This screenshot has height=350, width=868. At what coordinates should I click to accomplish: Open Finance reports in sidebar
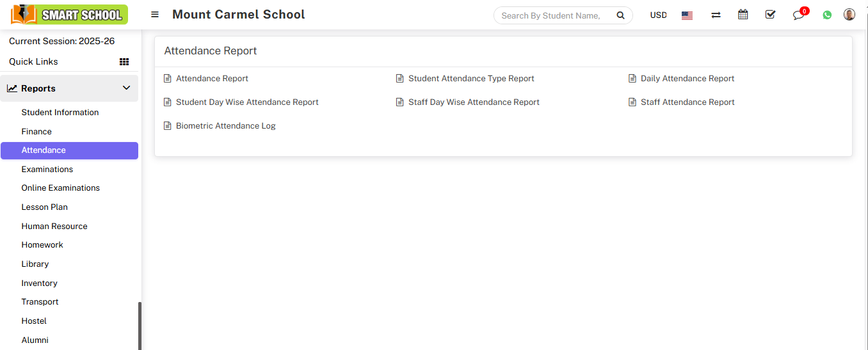click(36, 131)
